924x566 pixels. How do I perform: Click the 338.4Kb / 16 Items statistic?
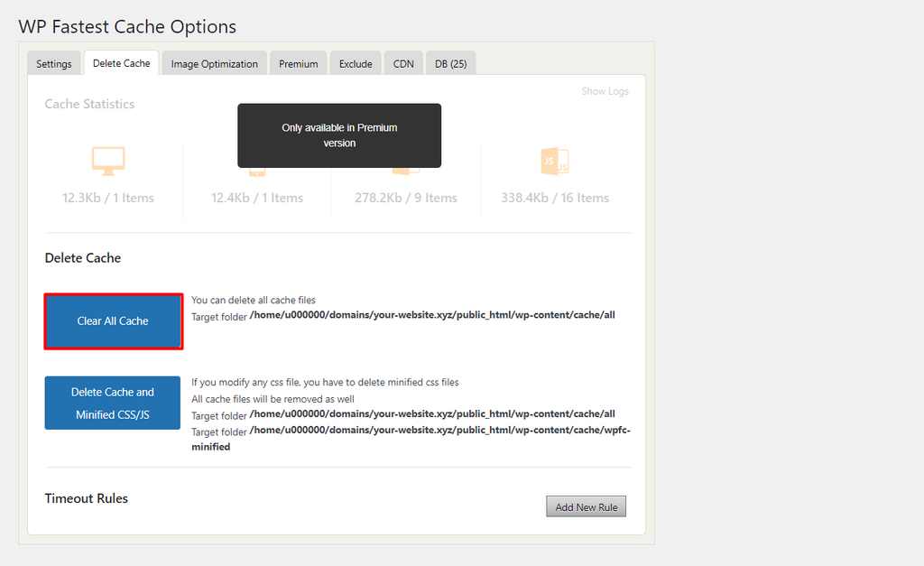click(x=554, y=198)
